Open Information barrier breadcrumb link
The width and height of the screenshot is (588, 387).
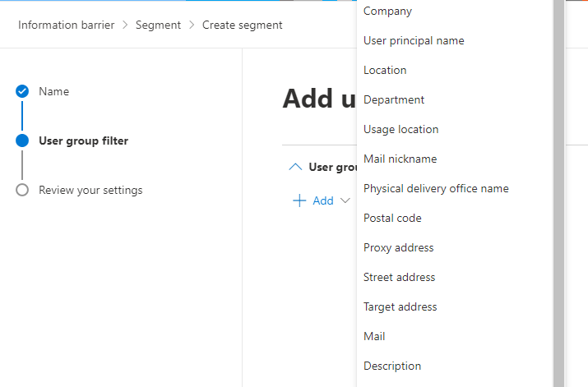click(66, 25)
